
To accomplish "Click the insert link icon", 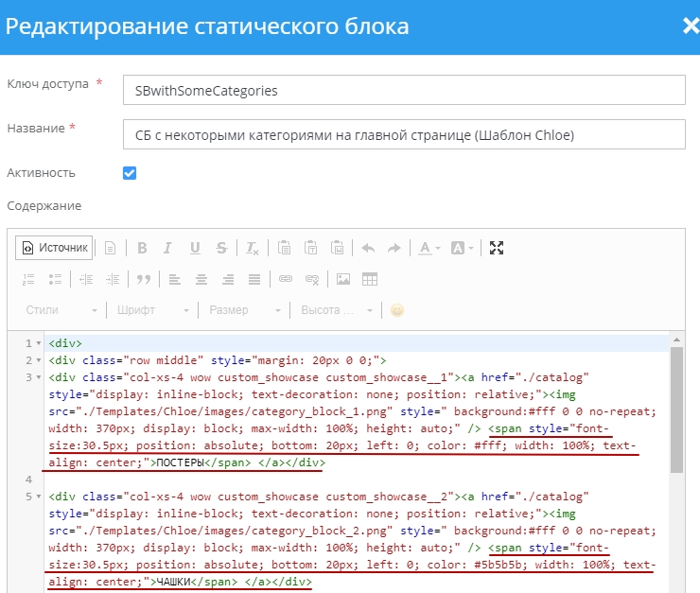I will tap(285, 279).
